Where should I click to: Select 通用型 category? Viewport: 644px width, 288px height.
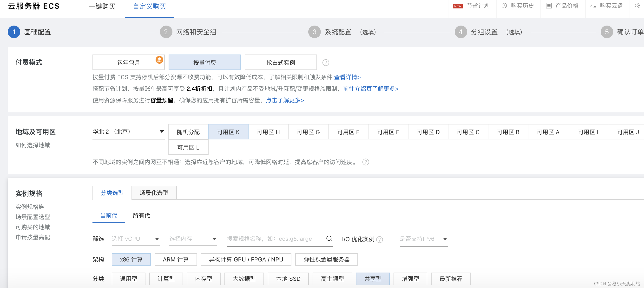[129, 279]
